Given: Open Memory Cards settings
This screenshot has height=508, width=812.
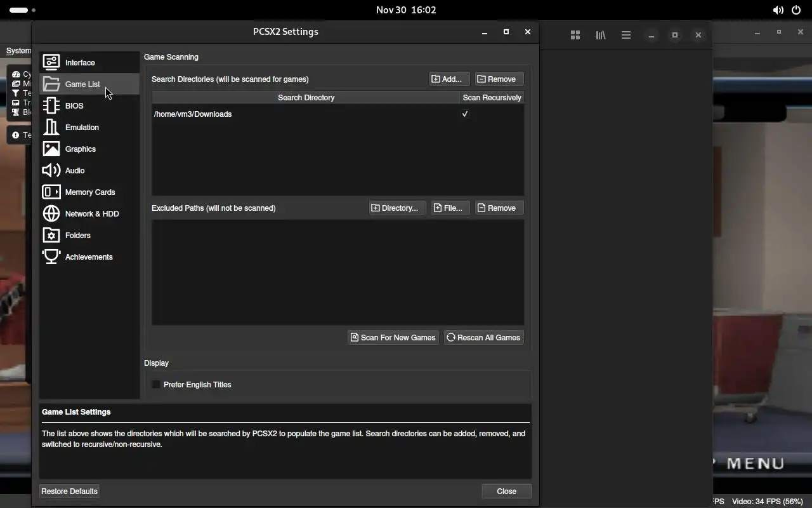Looking at the screenshot, I should [x=89, y=192].
